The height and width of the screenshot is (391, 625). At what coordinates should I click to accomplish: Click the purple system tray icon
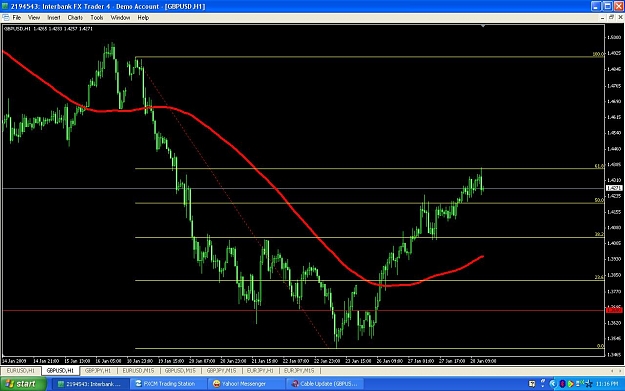point(562,384)
